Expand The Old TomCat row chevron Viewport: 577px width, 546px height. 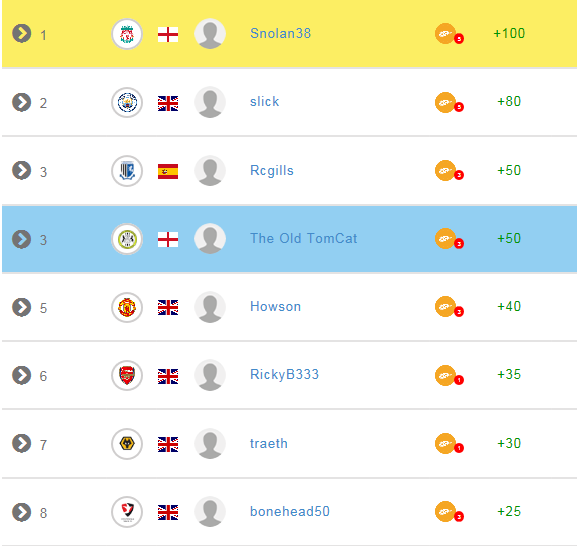click(x=21, y=239)
